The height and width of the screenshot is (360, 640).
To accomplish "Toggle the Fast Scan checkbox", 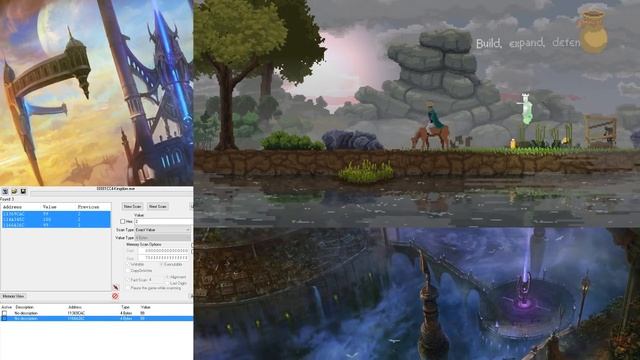I will click(x=128, y=280).
